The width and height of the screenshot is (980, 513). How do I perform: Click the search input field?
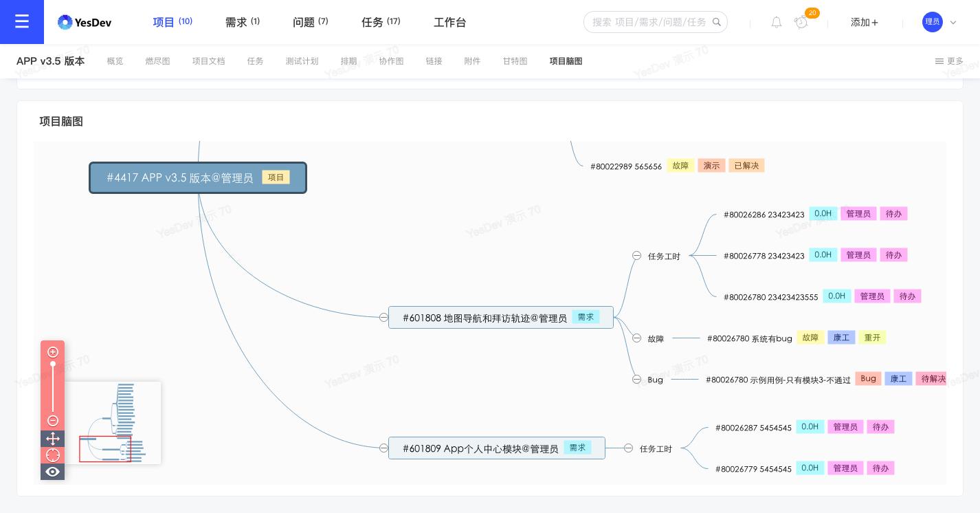(649, 22)
